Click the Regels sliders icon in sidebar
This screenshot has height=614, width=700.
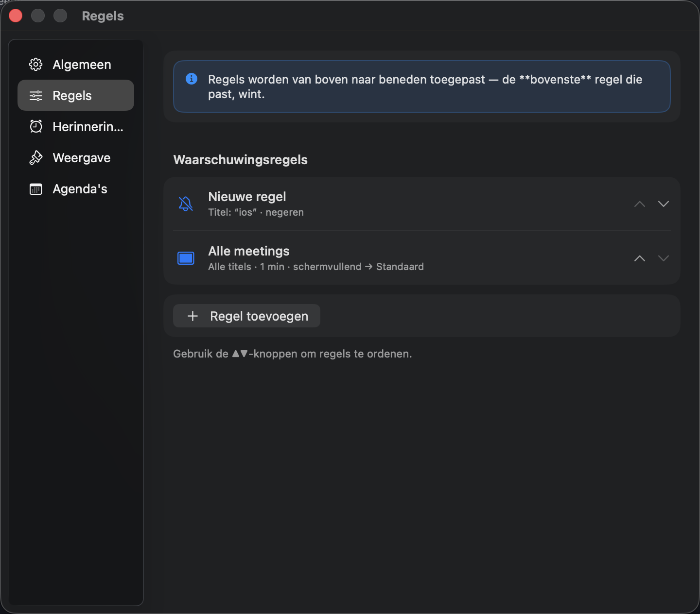[36, 96]
